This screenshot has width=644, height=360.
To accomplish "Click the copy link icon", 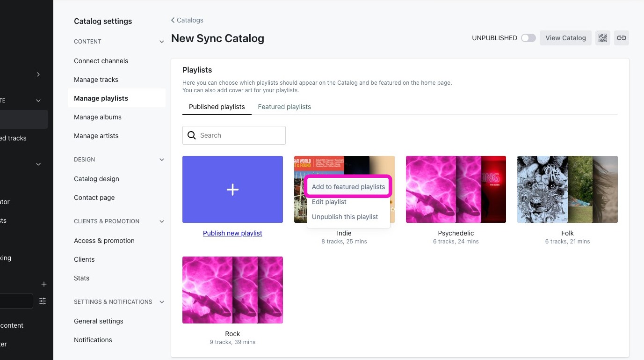I will 621,38.
